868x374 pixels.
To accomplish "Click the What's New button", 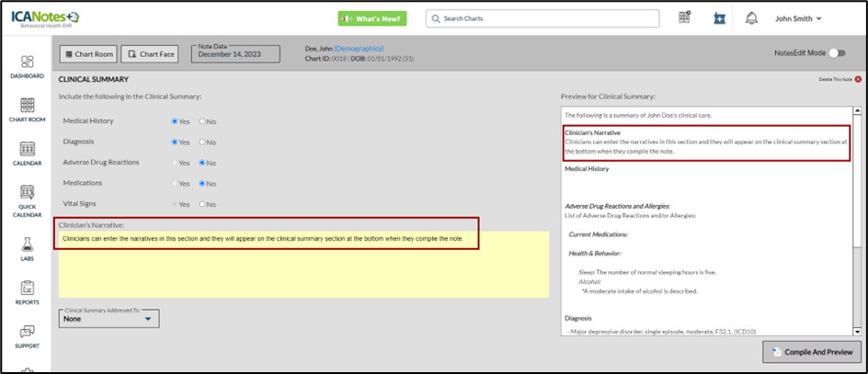I will point(372,18).
